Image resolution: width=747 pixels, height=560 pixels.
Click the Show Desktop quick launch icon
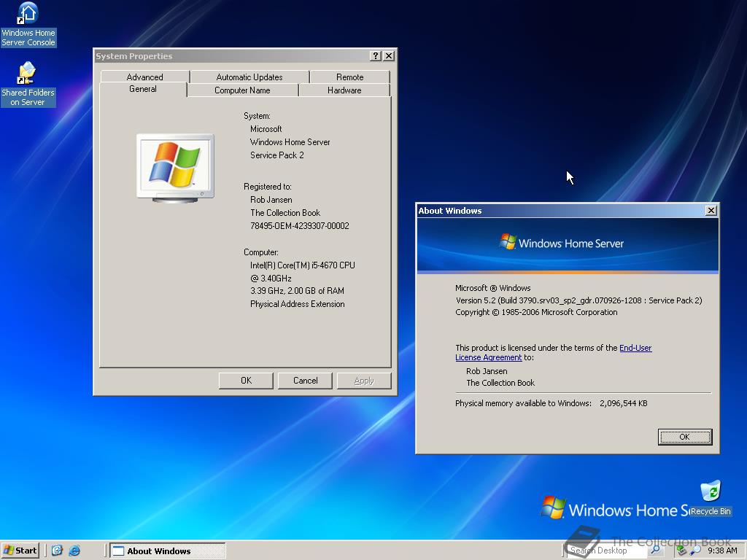pos(57,551)
